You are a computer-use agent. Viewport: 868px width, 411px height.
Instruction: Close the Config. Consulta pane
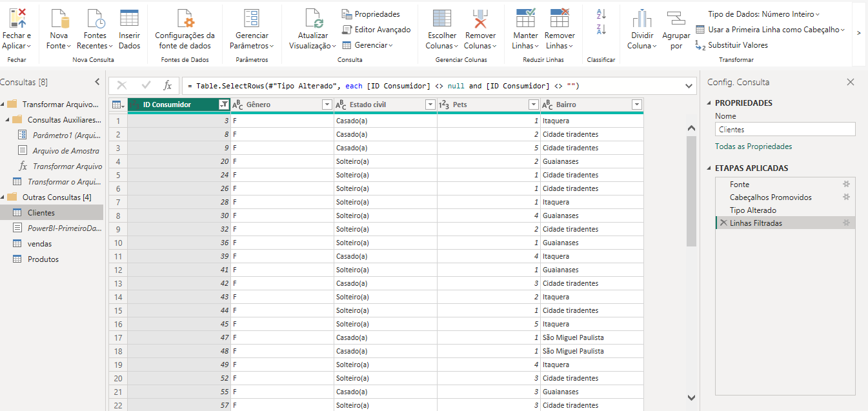[x=851, y=82]
